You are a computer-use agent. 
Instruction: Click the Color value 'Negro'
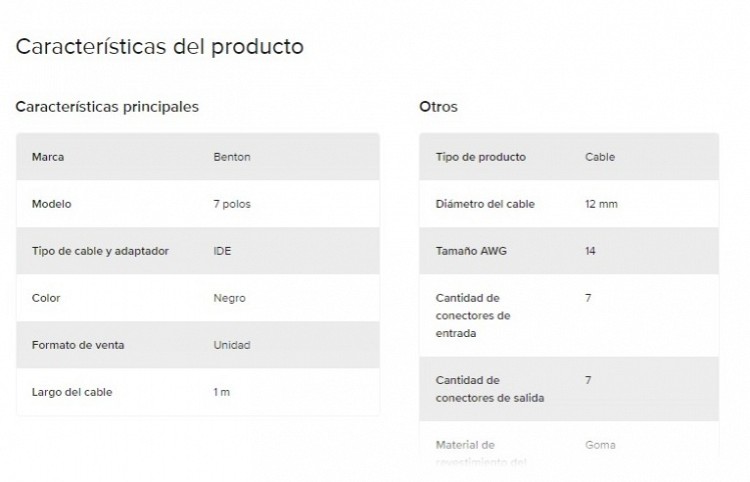click(229, 298)
